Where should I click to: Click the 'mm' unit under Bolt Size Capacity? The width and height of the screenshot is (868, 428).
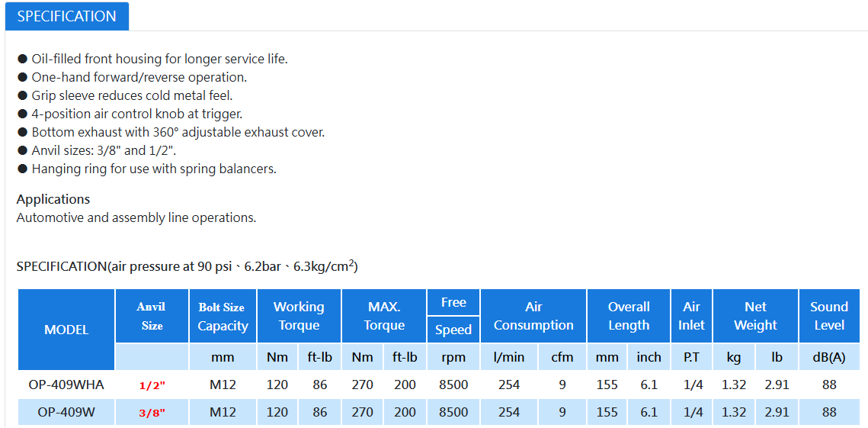point(223,358)
